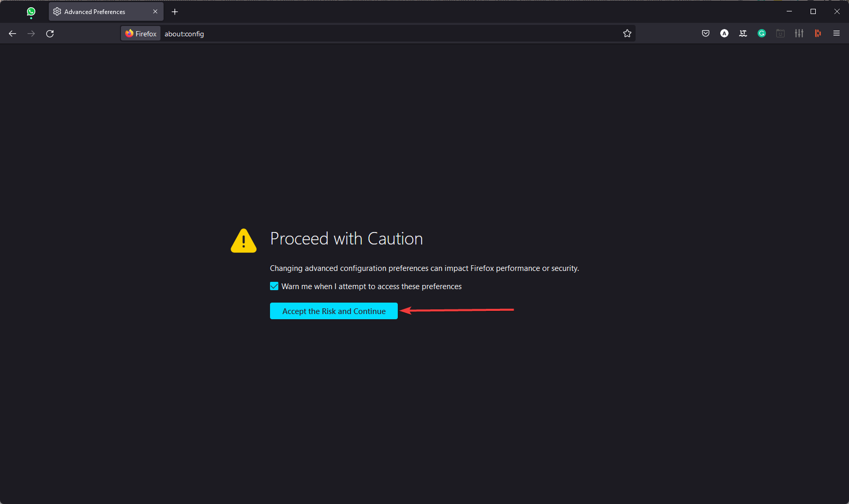
Task: Select the Advanced Preferences tab
Action: pyautogui.click(x=99, y=11)
